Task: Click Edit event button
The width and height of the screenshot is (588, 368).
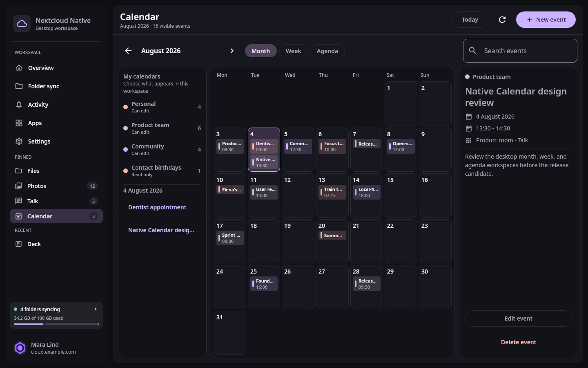Action: coord(519,319)
